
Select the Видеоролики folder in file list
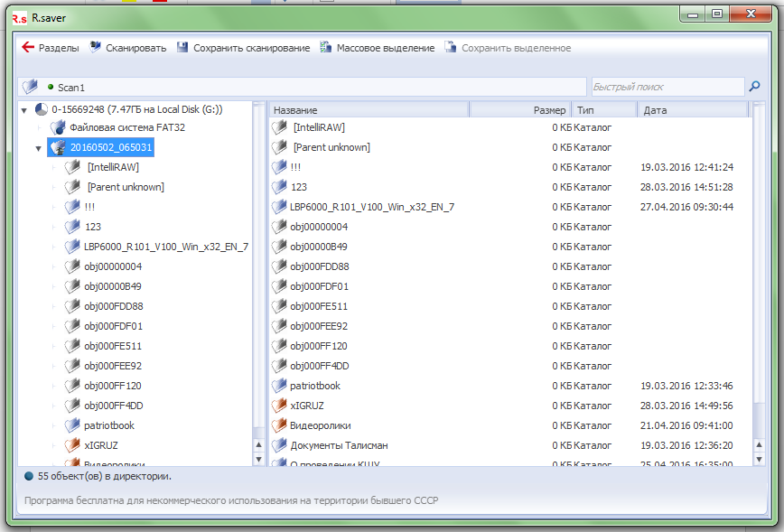320,425
